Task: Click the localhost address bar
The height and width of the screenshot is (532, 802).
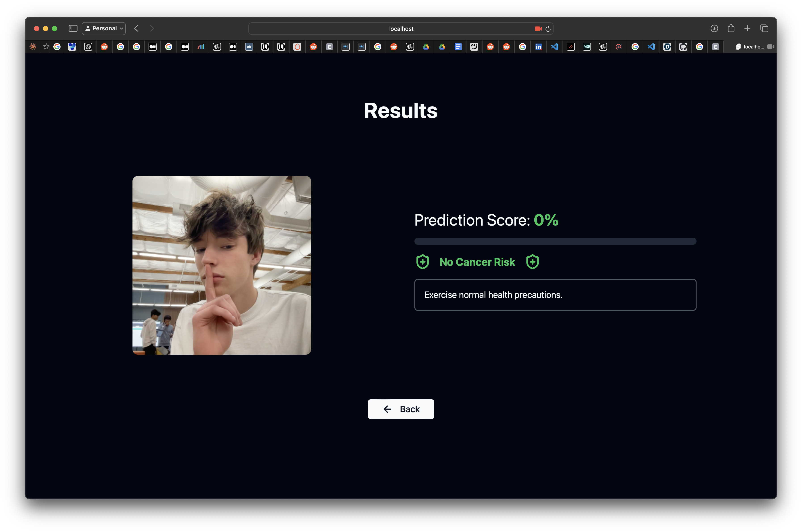Action: (401, 29)
